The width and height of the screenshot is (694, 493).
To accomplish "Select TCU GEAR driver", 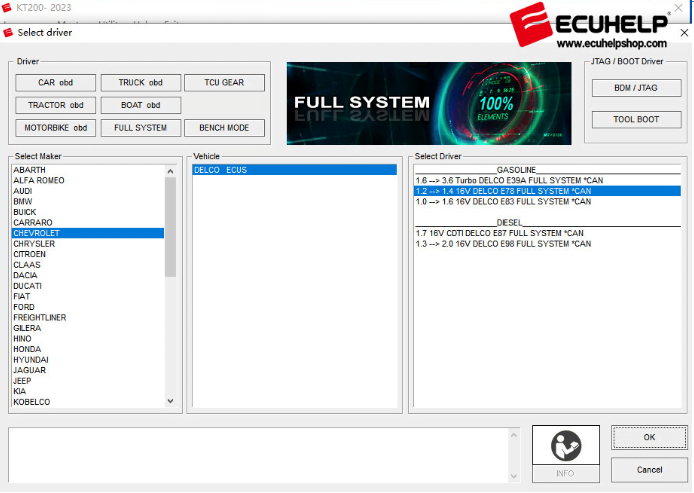I will [224, 83].
